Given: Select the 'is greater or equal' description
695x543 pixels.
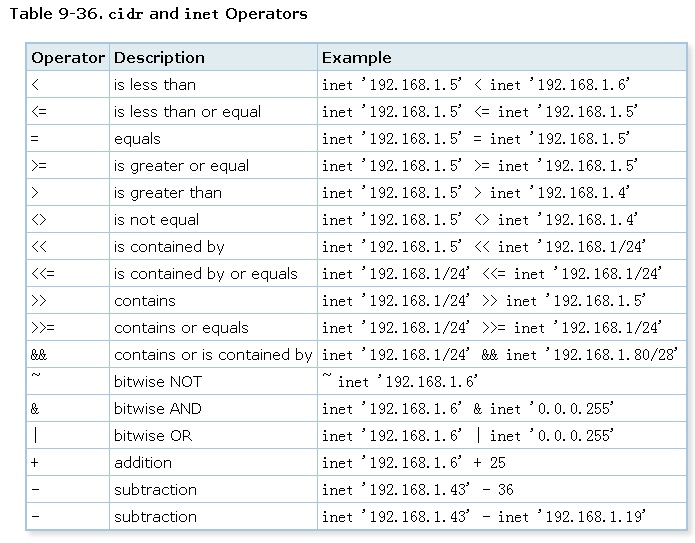Looking at the screenshot, I should tap(181, 166).
